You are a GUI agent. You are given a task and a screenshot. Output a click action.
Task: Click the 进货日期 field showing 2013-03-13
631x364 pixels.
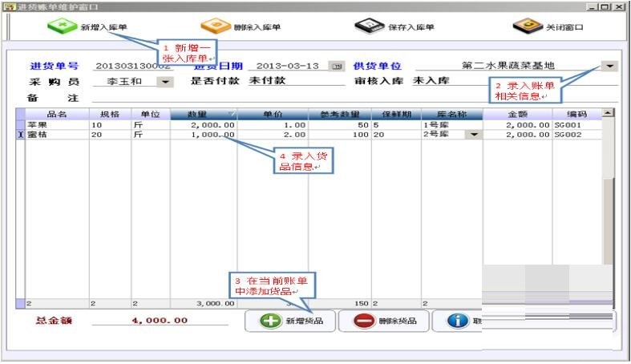click(288, 66)
